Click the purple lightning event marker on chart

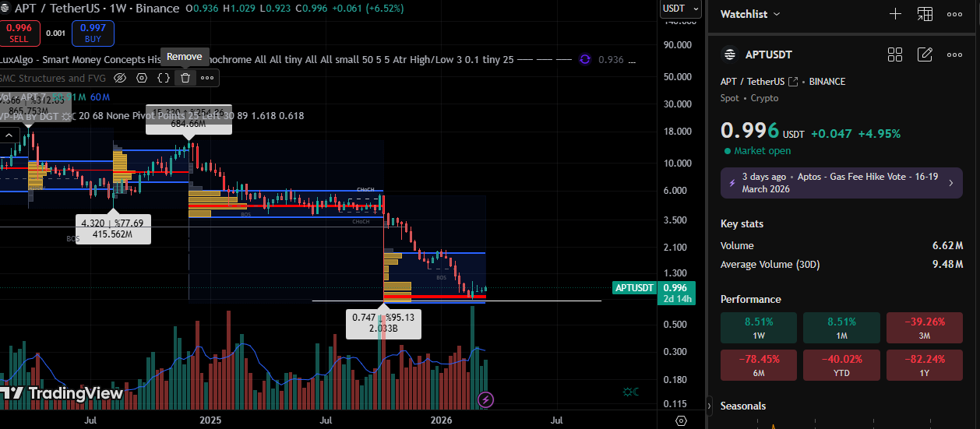point(486,400)
